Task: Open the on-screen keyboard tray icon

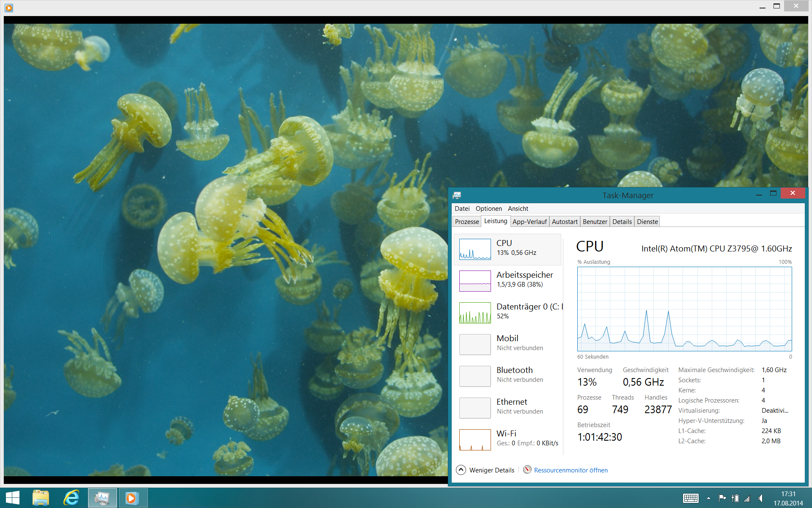Action: pyautogui.click(x=691, y=498)
